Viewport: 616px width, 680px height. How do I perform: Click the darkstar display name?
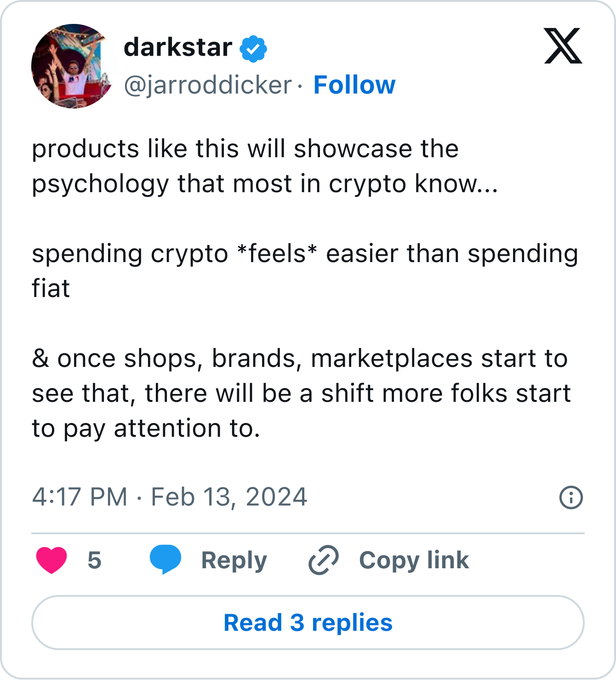pos(178,47)
